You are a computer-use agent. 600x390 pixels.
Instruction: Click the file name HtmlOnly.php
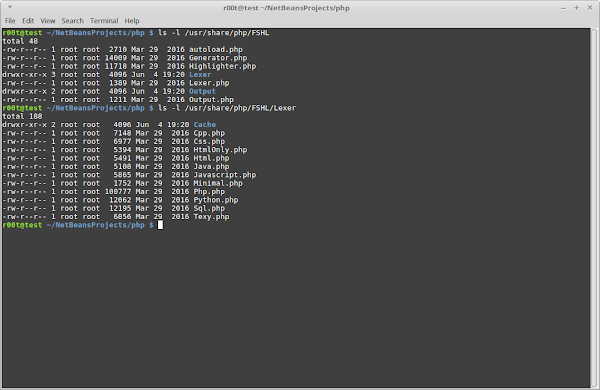coord(220,150)
